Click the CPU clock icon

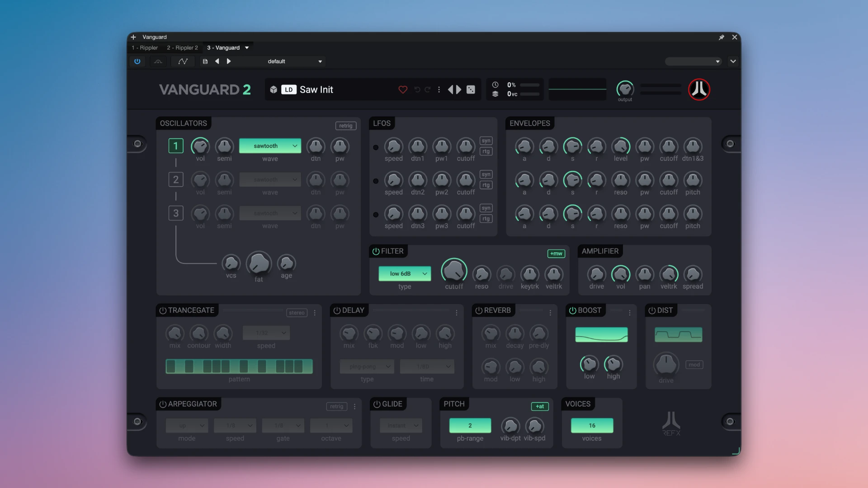(495, 85)
